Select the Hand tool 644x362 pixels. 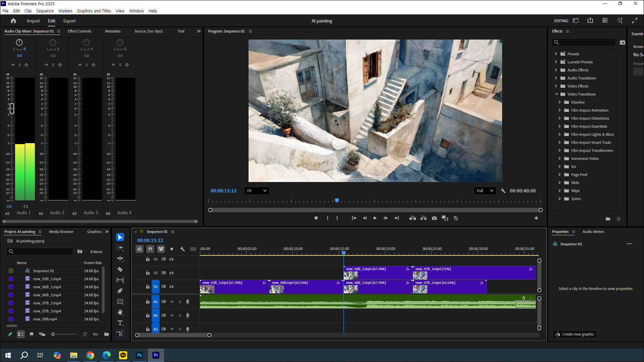120,312
